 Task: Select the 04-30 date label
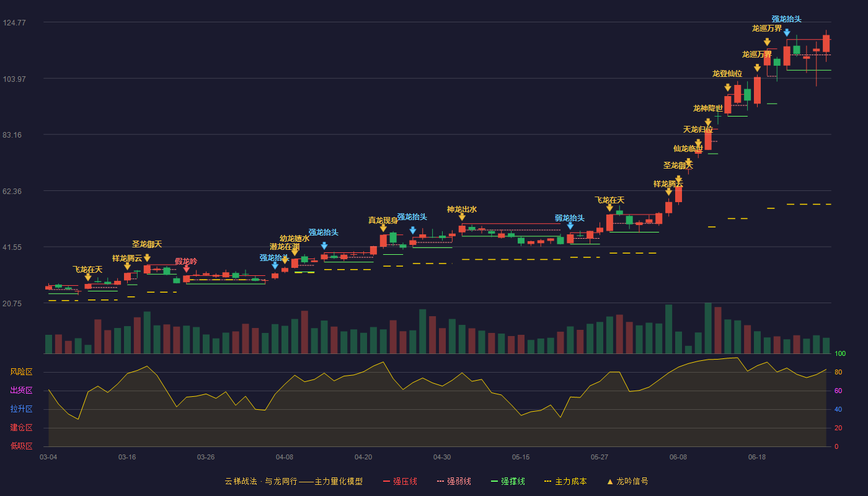click(x=442, y=457)
